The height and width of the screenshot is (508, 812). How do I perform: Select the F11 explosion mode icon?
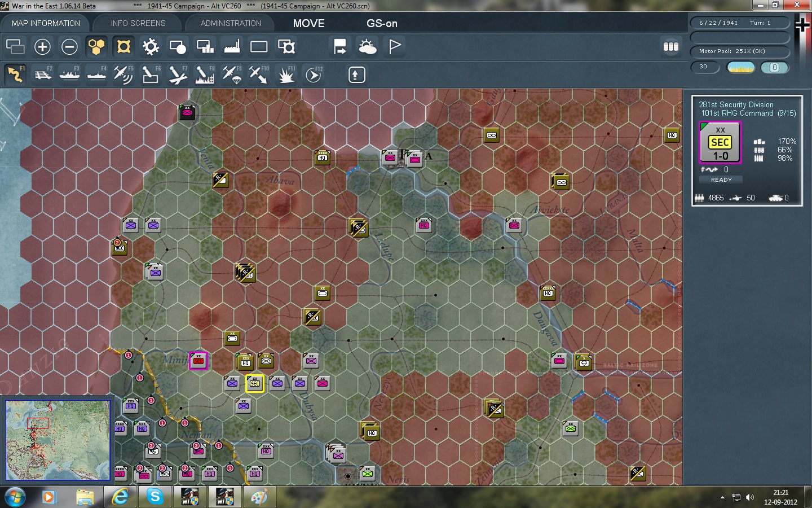point(286,75)
